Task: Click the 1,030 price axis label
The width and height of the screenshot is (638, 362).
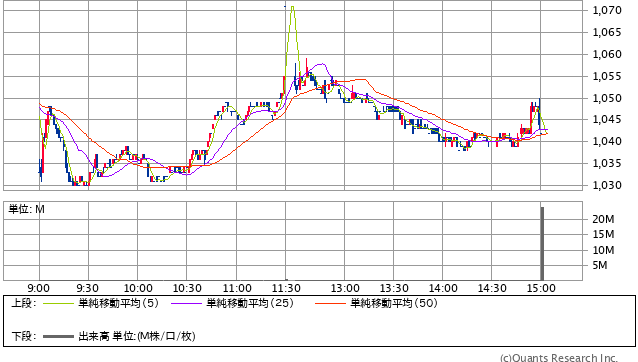Action: tap(607, 185)
